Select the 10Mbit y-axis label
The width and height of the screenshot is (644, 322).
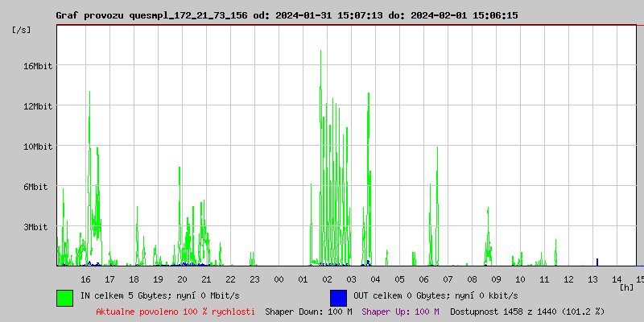tap(37, 147)
